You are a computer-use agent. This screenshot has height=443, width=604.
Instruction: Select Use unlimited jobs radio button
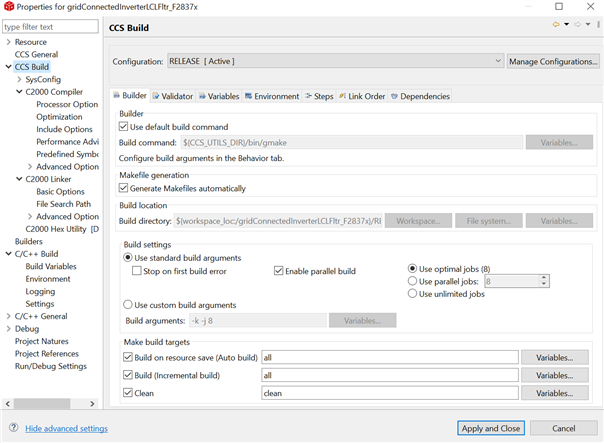tap(412, 294)
